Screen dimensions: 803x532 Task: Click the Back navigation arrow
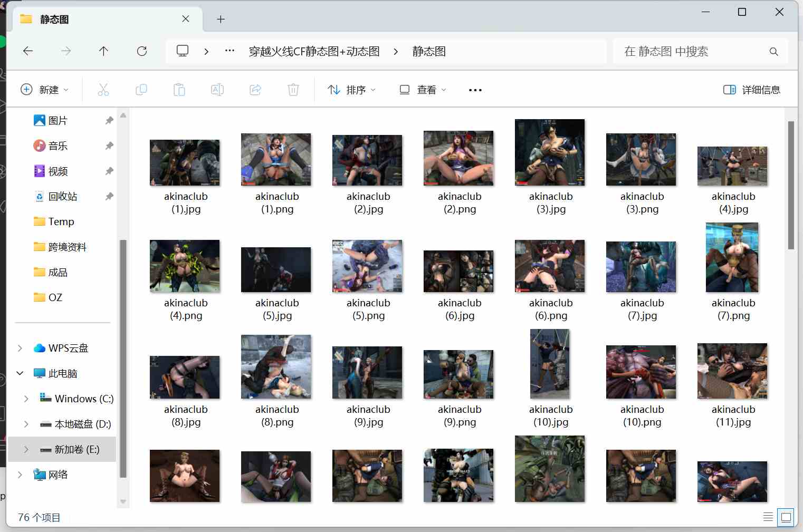click(27, 51)
